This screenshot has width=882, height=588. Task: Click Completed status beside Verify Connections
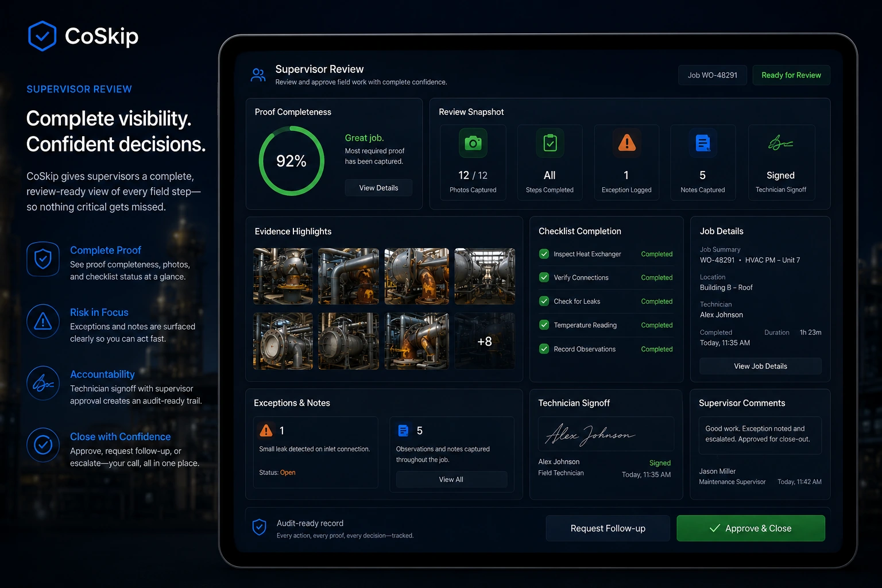tap(657, 277)
